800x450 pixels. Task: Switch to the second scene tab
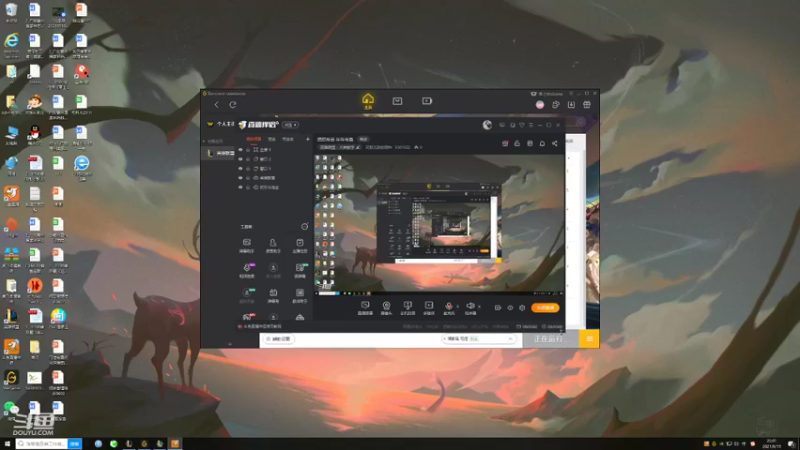(272, 139)
